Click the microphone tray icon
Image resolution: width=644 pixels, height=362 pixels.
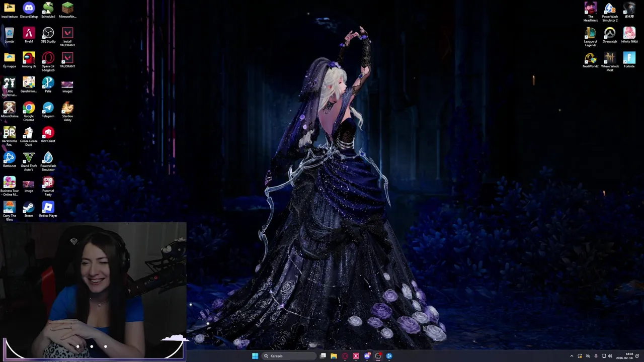pos(596,356)
